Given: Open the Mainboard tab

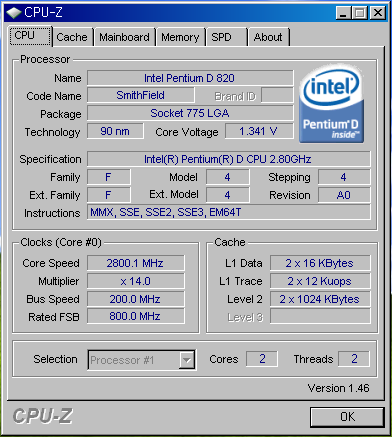Looking at the screenshot, I should (x=124, y=37).
